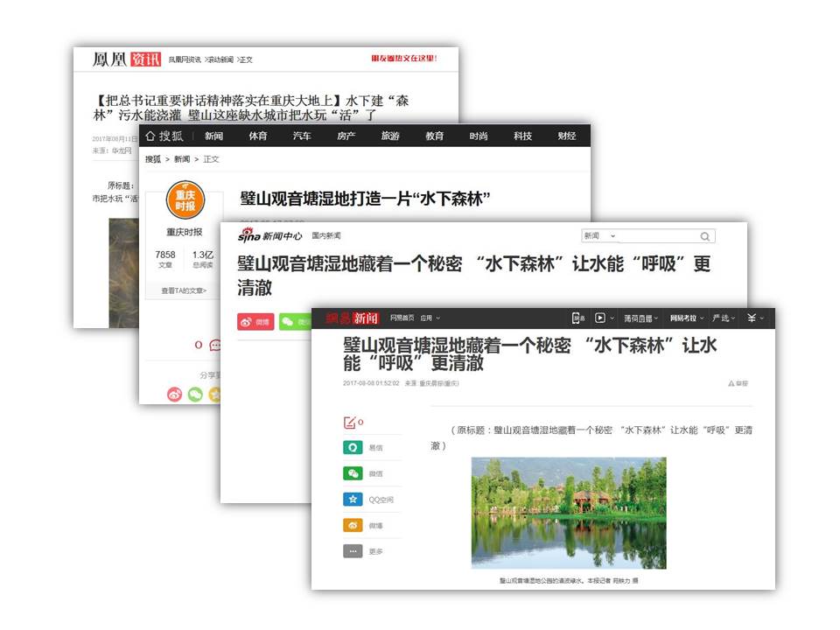Image resolution: width=840 pixels, height=630 pixels.
Task: Click the red 微博 share button on Sina page
Action: [255, 321]
